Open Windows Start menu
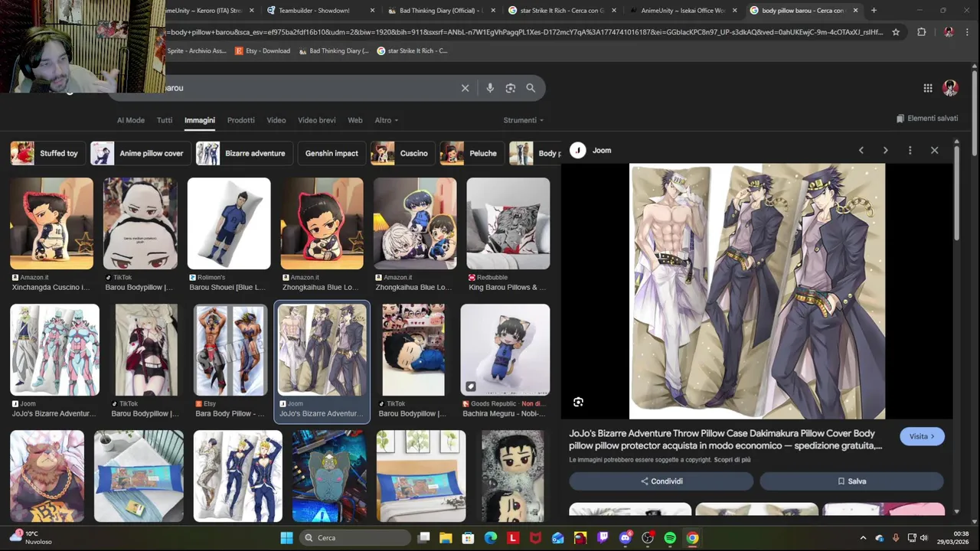The image size is (980, 551). point(286,538)
